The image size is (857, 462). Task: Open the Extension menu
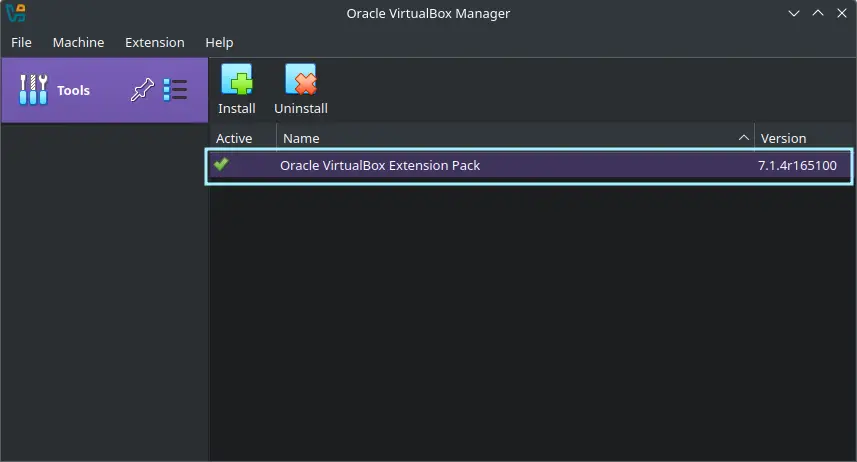tap(155, 42)
